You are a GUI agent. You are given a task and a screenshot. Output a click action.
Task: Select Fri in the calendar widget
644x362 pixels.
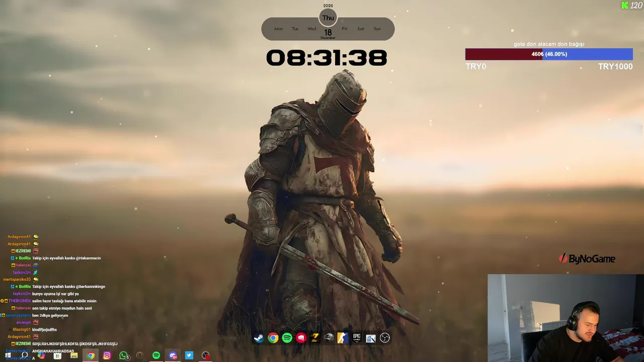(x=345, y=29)
